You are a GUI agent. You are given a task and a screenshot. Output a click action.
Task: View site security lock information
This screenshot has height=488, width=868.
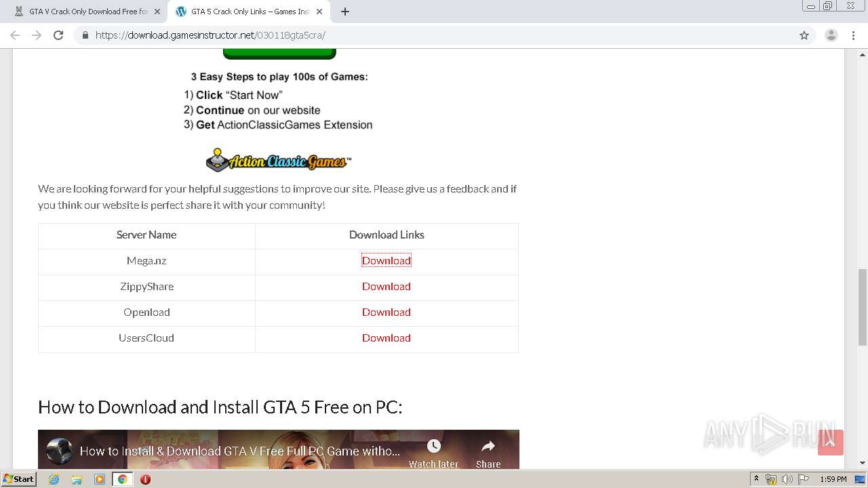pos(85,35)
